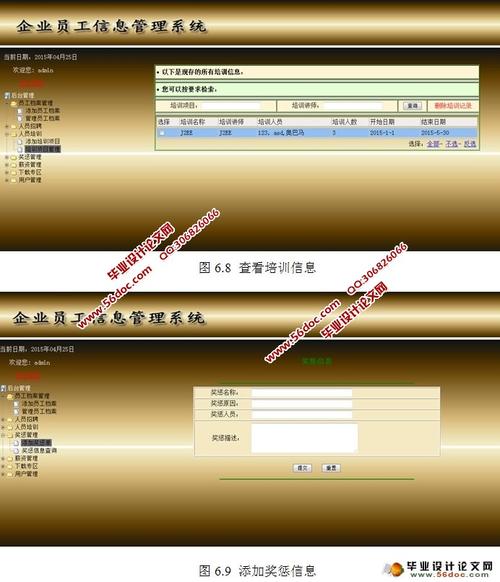Viewport: 500px width, 582px height.
Task: Collapse 员工档案管理 node in the upper tree
Action: [7, 103]
